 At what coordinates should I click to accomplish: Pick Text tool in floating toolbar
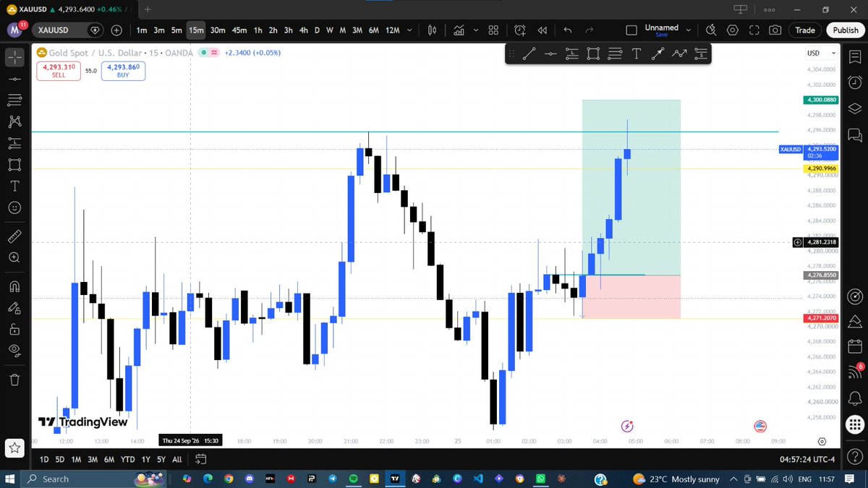click(637, 53)
